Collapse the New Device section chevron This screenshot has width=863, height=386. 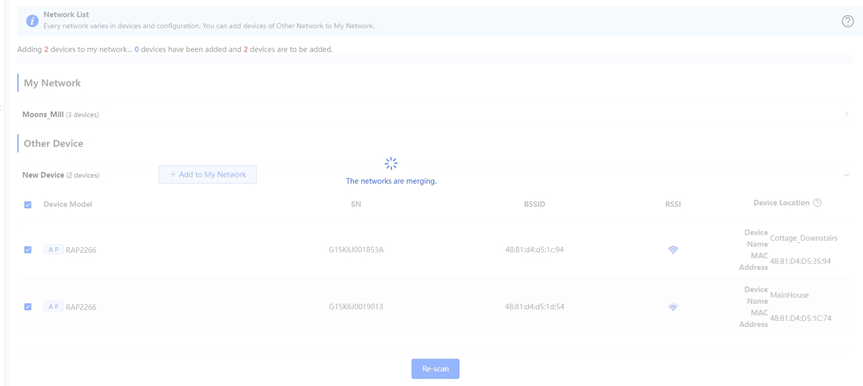pos(846,175)
